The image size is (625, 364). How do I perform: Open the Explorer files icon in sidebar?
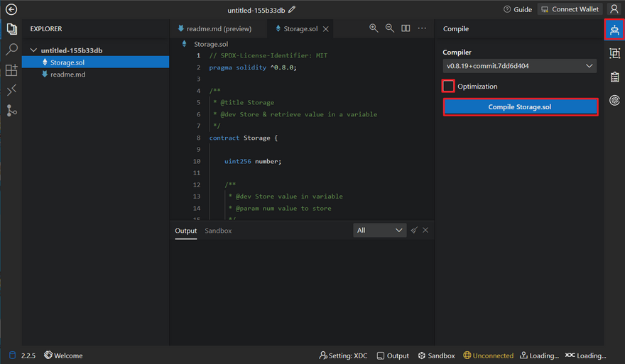[x=11, y=29]
